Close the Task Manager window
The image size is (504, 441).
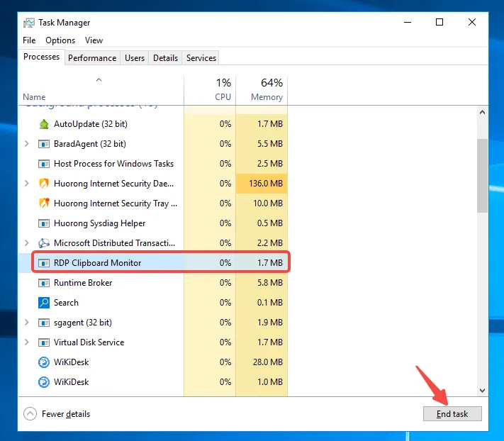(x=472, y=23)
